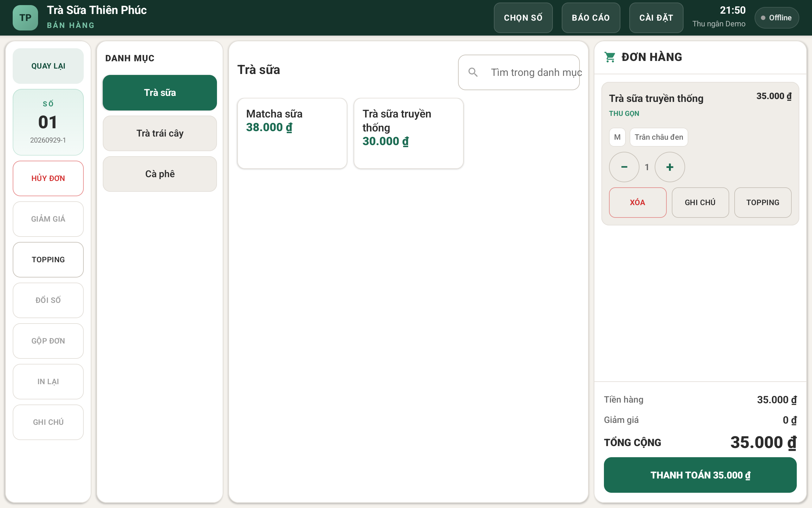Click TOPPING in the left sidebar
The height and width of the screenshot is (508, 812).
(x=48, y=260)
